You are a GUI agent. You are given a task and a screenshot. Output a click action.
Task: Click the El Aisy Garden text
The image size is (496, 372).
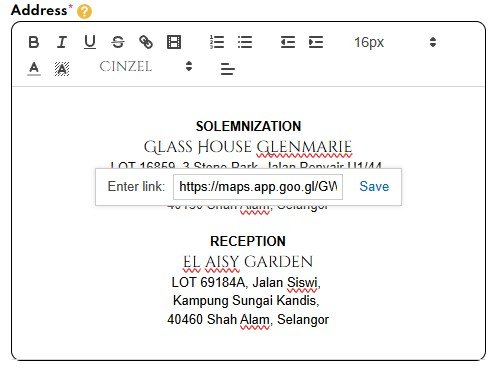coord(248,262)
